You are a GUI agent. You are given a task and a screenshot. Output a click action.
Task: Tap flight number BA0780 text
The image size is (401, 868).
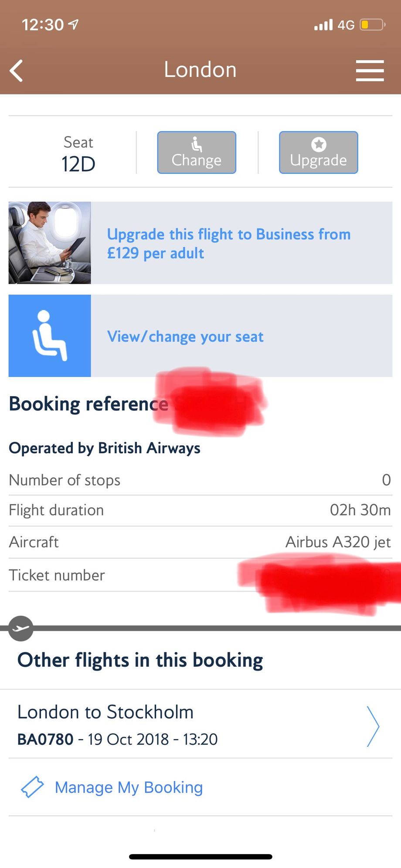(45, 739)
